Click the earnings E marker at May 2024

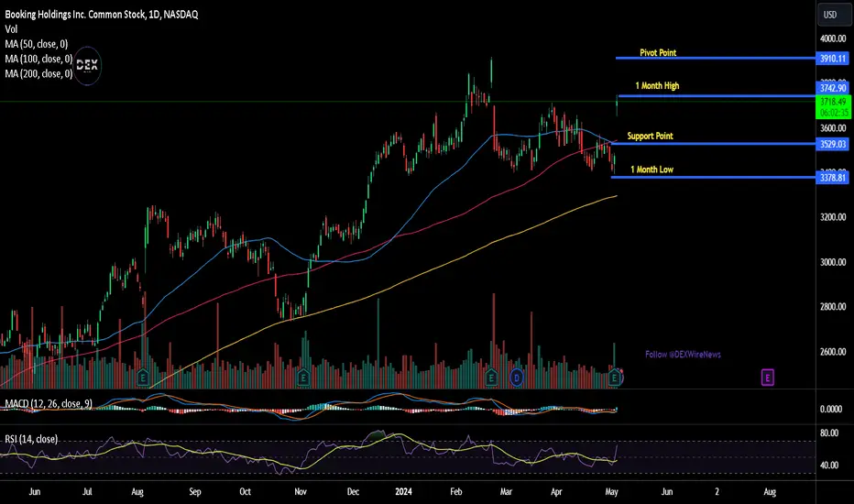615,377
